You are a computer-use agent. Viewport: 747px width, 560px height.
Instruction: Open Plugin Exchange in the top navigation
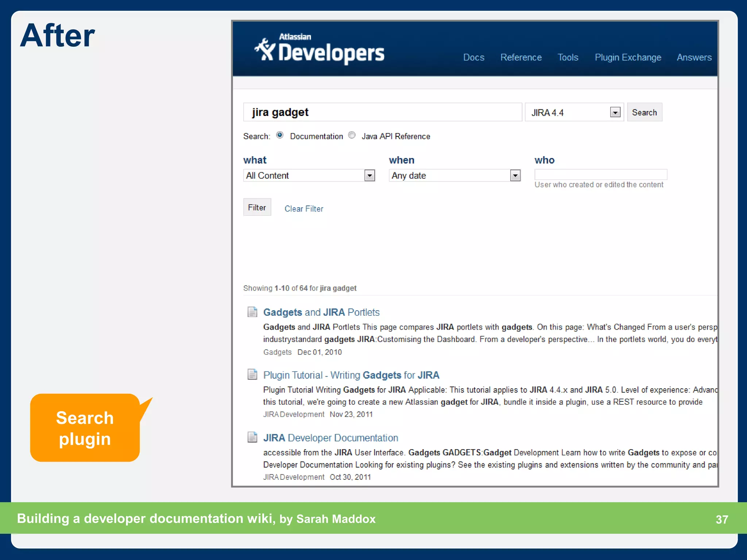coord(628,58)
